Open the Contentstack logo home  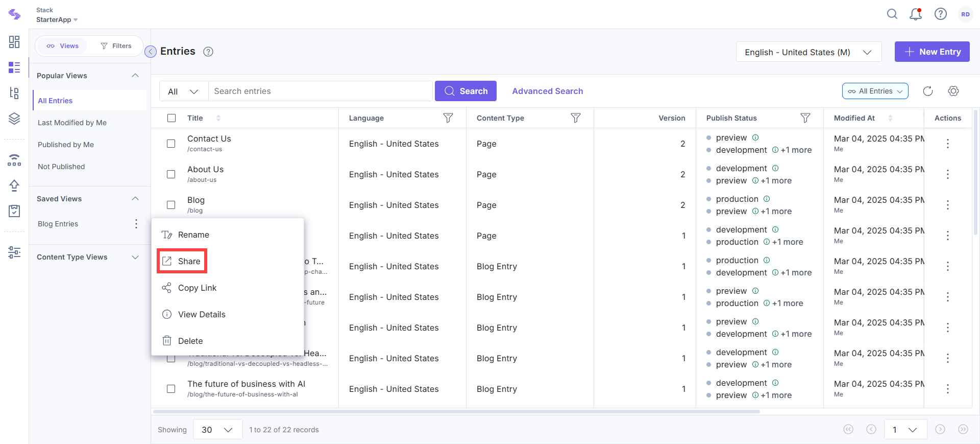tap(14, 15)
